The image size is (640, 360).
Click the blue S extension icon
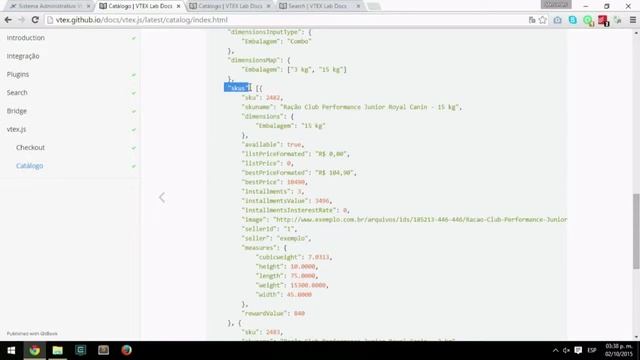(573, 20)
